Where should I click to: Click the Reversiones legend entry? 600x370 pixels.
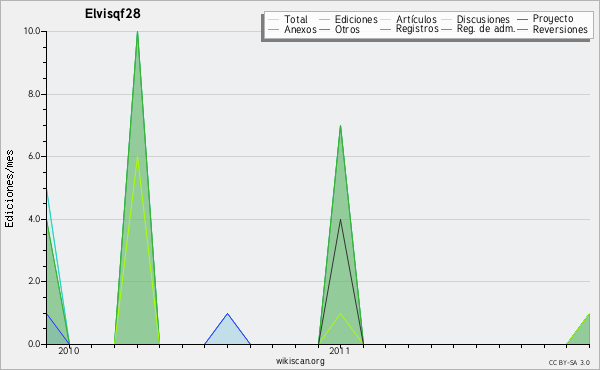(x=552, y=29)
